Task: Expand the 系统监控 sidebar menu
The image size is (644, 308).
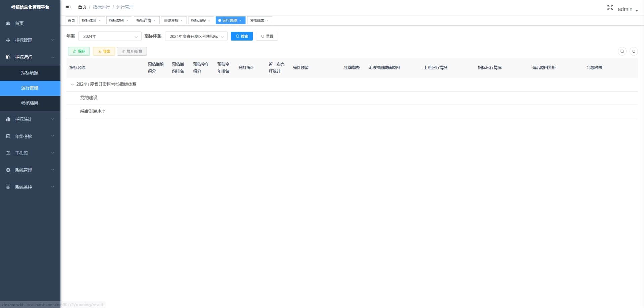Action: click(x=30, y=187)
